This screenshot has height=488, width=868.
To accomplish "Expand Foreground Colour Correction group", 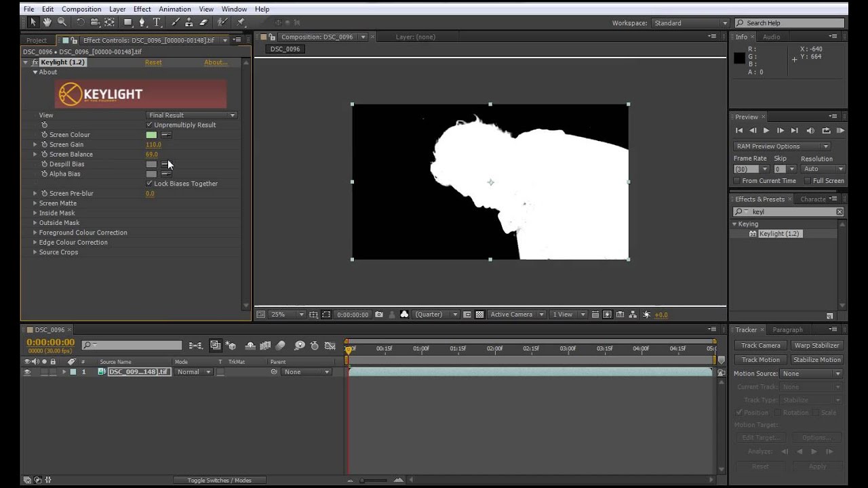I will [35, 232].
